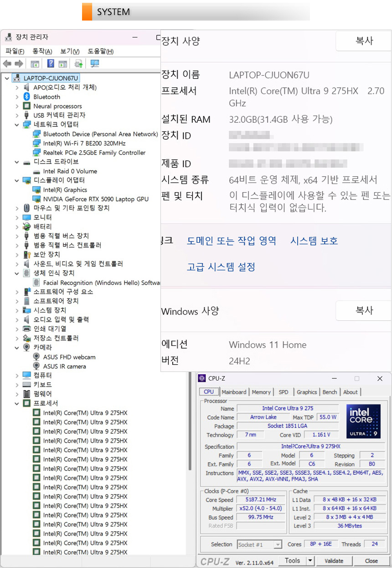Open the 고급 시스템 설정 link
This screenshot has height=570, width=392.
[221, 267]
